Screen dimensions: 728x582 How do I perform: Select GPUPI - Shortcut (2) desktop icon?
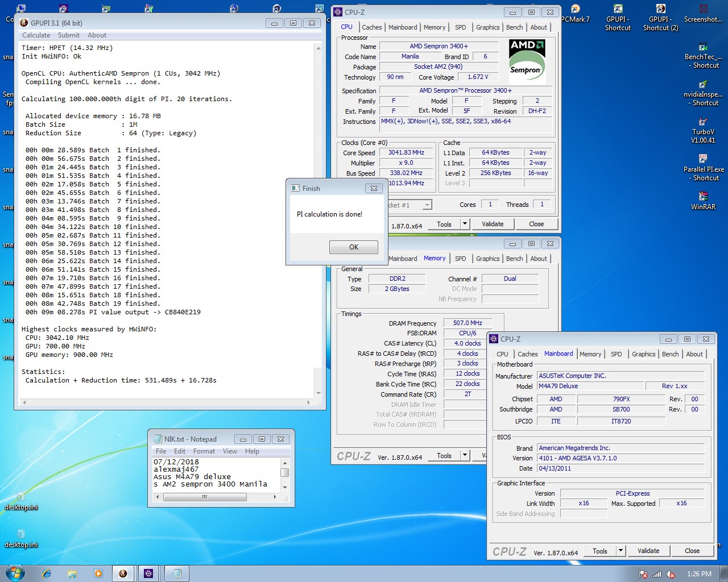(660, 17)
